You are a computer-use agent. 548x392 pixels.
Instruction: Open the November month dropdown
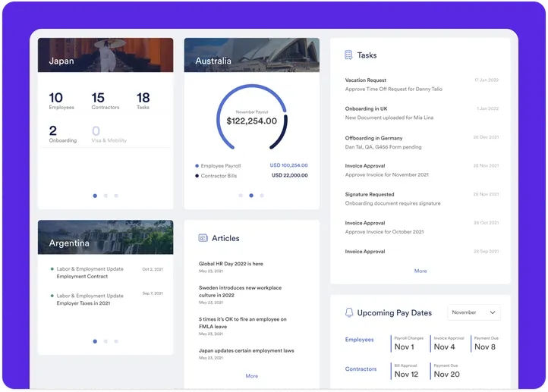point(474,312)
